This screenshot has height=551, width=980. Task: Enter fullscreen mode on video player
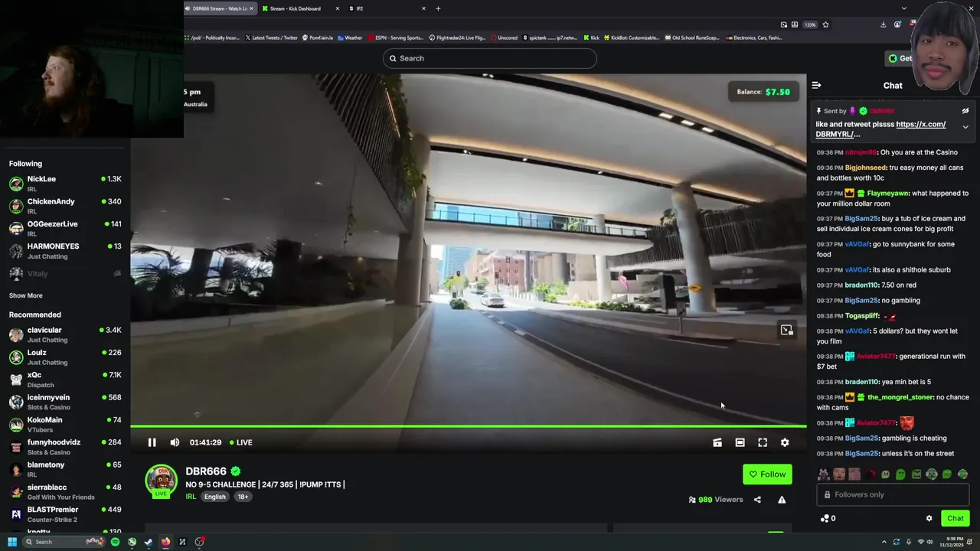pyautogui.click(x=763, y=442)
